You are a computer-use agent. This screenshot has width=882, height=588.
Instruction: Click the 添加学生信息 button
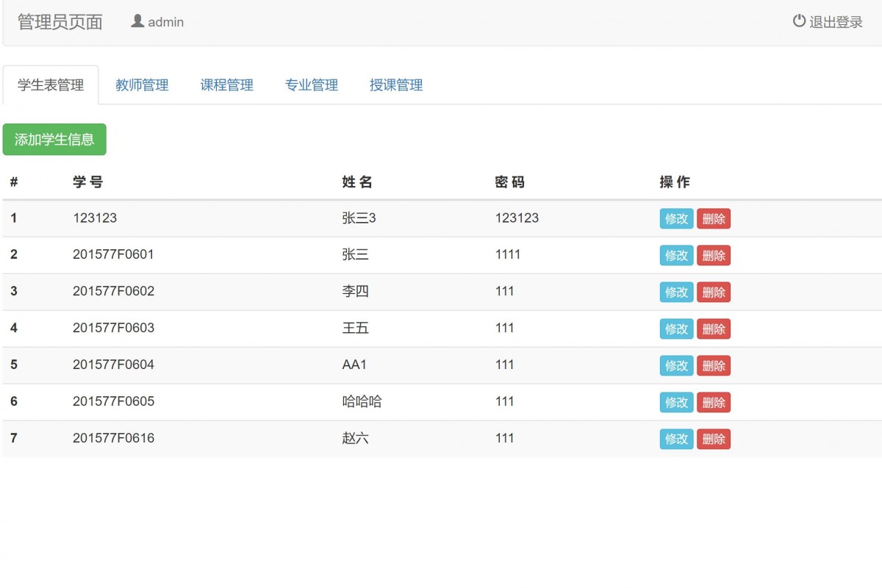click(54, 139)
